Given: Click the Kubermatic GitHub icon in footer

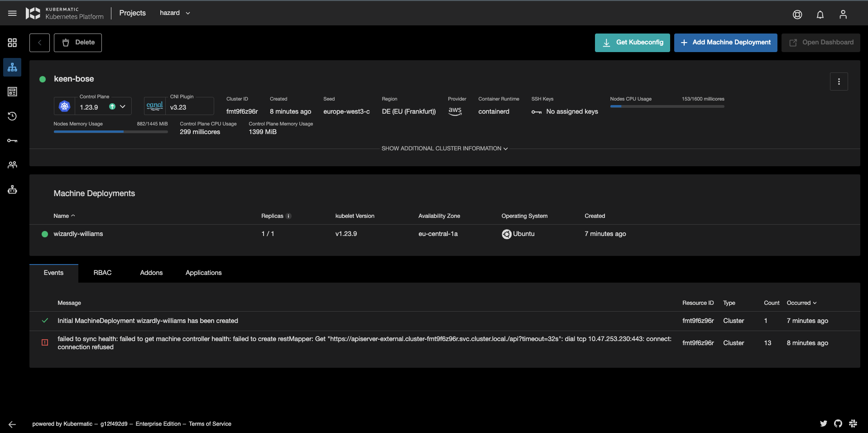Looking at the screenshot, I should click(x=838, y=423).
